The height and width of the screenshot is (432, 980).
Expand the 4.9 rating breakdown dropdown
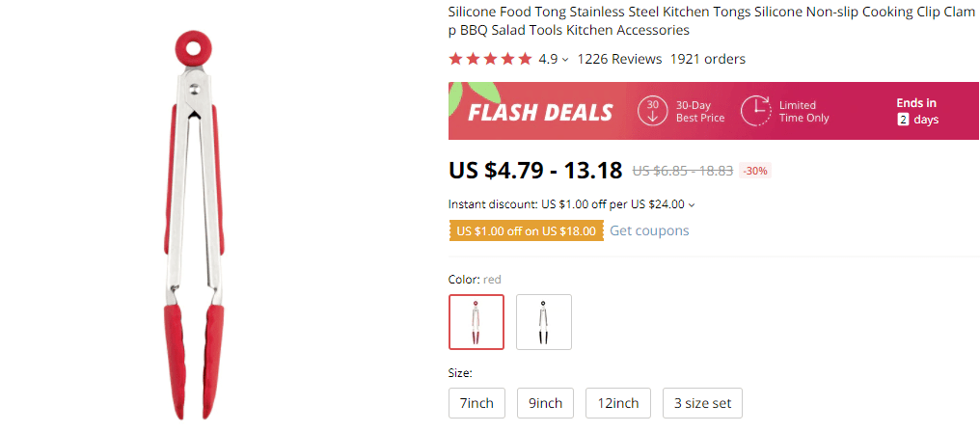coord(565,60)
